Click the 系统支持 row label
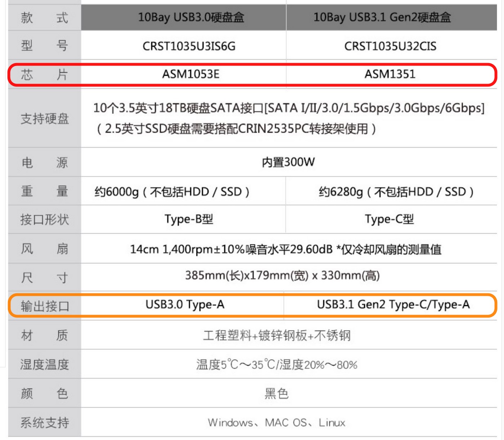The height and width of the screenshot is (440, 504). point(45,423)
